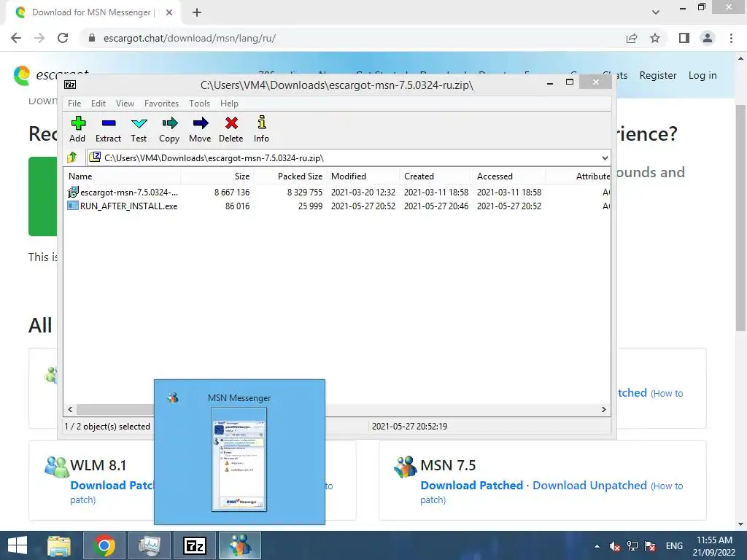Sort by Modified column header
The image size is (747, 560).
363,176
